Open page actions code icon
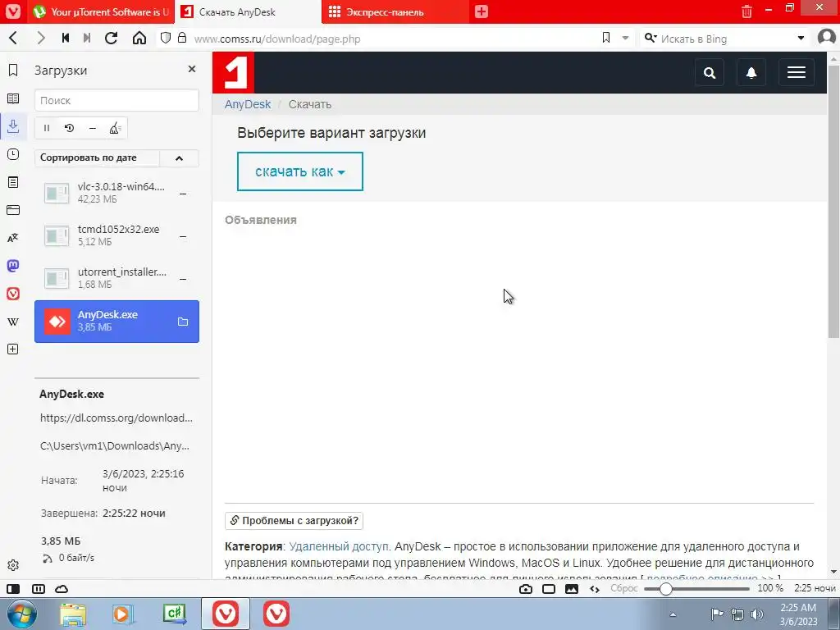Image resolution: width=840 pixels, height=630 pixels. [x=595, y=589]
